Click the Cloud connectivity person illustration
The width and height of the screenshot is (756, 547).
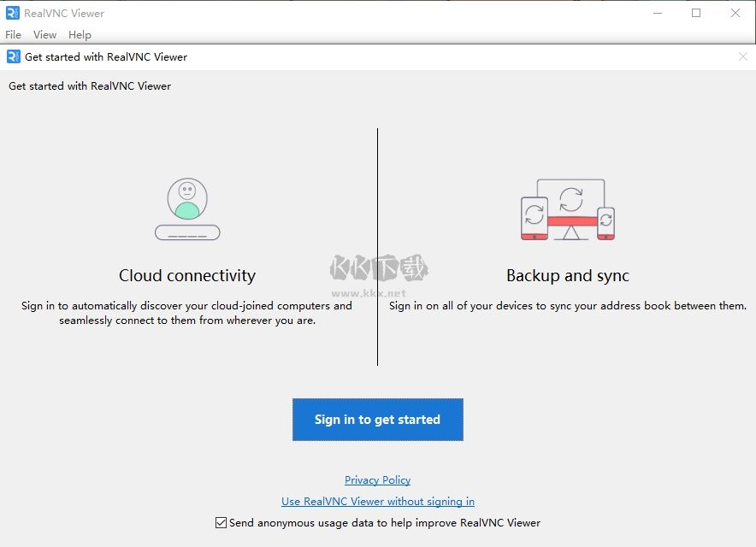(x=187, y=199)
